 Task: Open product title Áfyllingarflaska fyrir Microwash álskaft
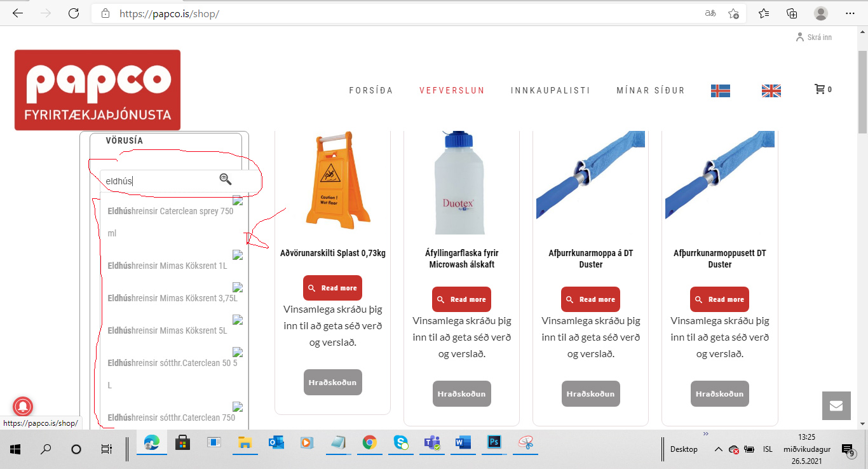pyautogui.click(x=461, y=259)
